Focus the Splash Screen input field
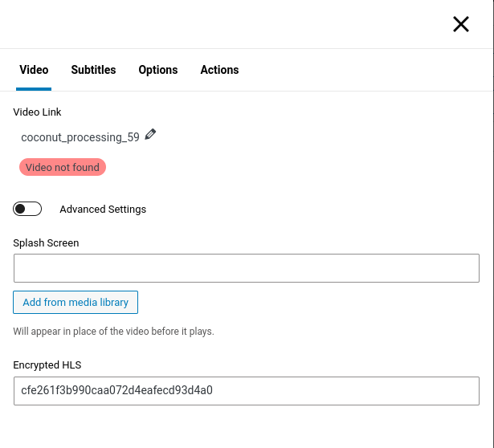Screen dimensions: 494x448 pyautogui.click(x=246, y=268)
